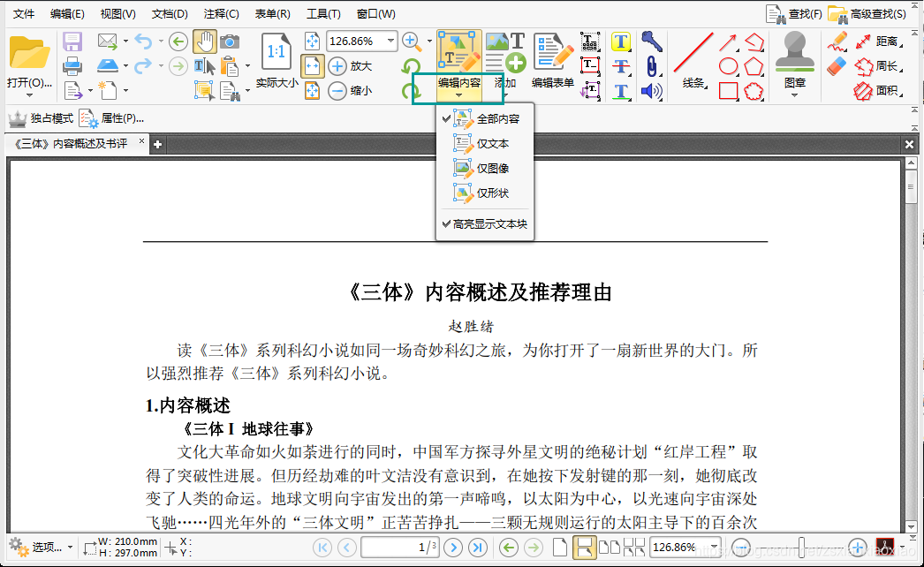Viewport: 924px width, 567px height.
Task: Print the document with the printer icon
Action: coord(72,66)
